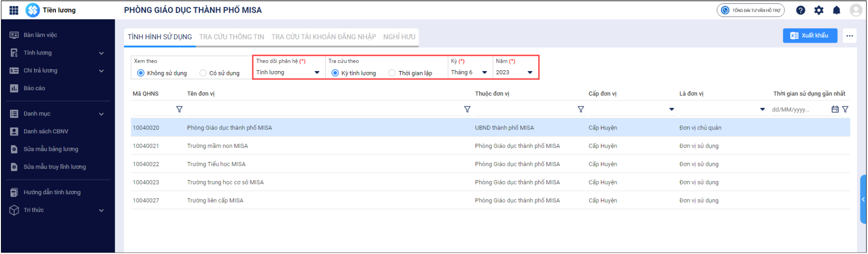This screenshot has height=254, width=868.
Task: Click the Xuất khẩu export button
Action: click(810, 36)
